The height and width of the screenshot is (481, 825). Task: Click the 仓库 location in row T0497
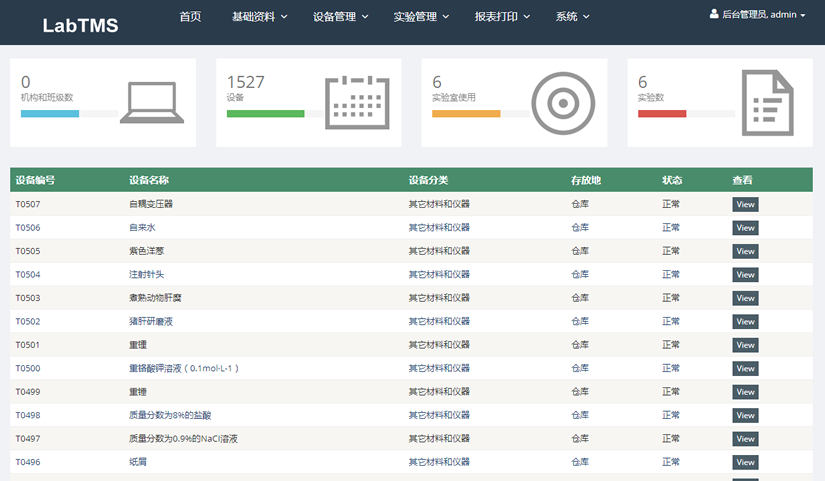580,438
